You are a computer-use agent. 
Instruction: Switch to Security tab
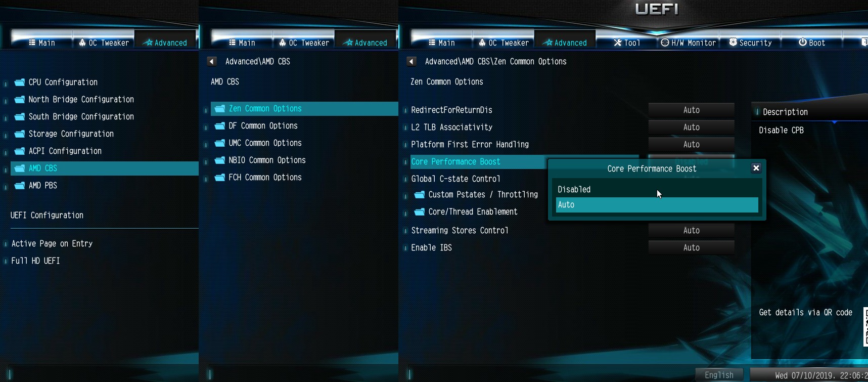click(x=750, y=43)
